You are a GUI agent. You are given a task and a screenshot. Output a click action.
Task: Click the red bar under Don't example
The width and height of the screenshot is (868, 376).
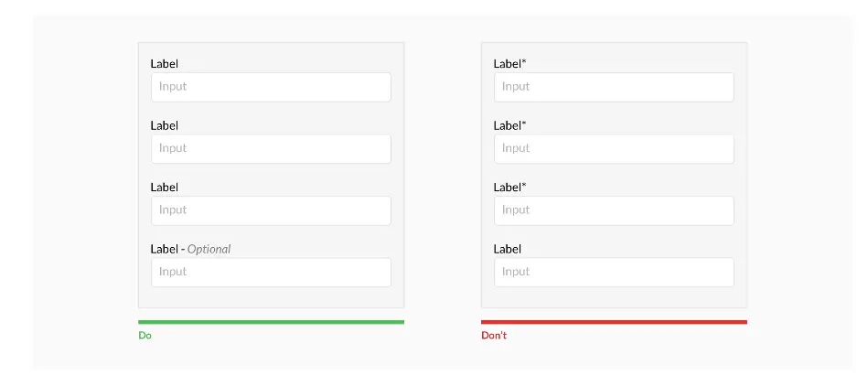614,322
